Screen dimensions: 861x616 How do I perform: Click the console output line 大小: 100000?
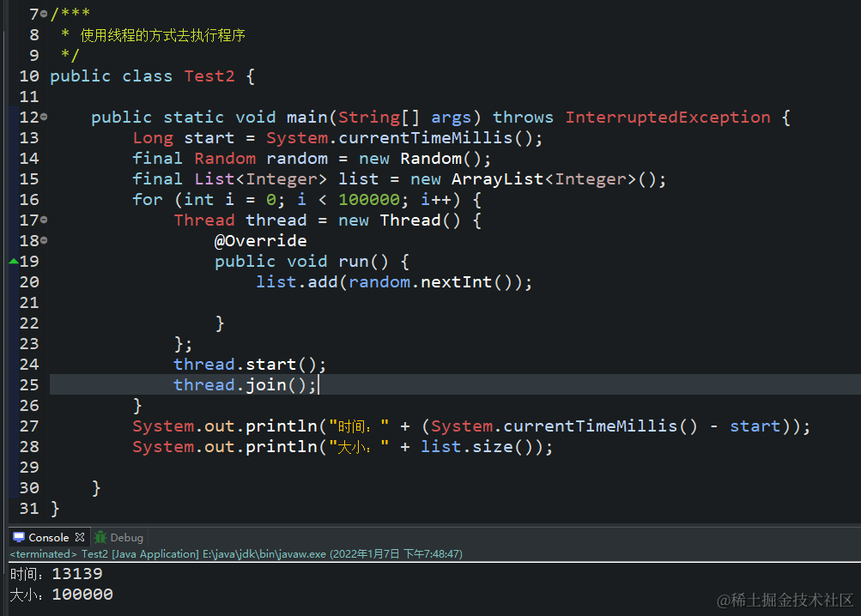62,595
